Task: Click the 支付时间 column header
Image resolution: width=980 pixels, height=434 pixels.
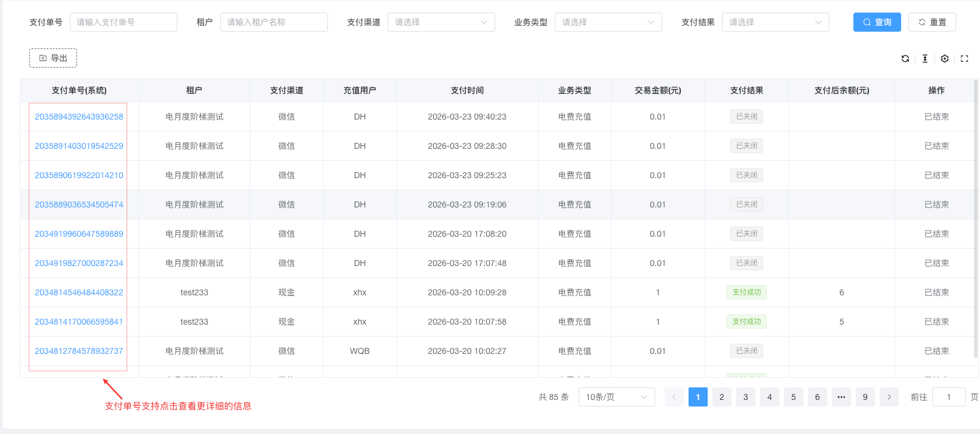Action: coord(468,90)
